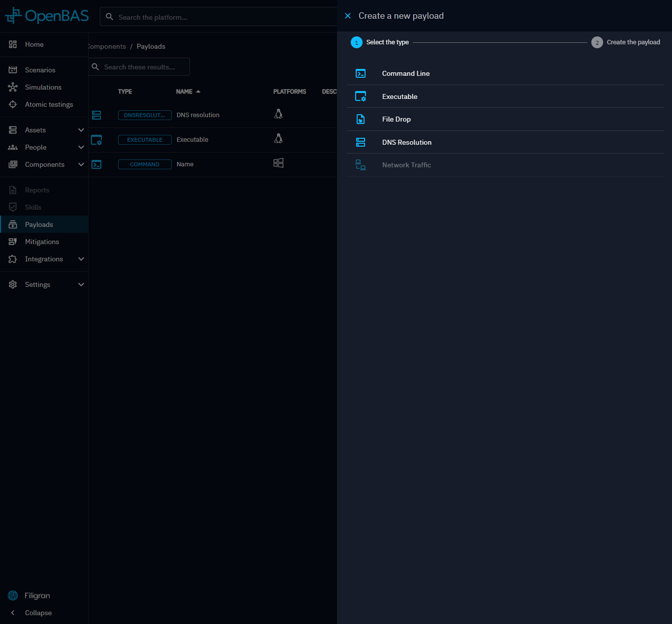Click the Executable payload type icon
The height and width of the screenshot is (624, 672).
click(360, 96)
